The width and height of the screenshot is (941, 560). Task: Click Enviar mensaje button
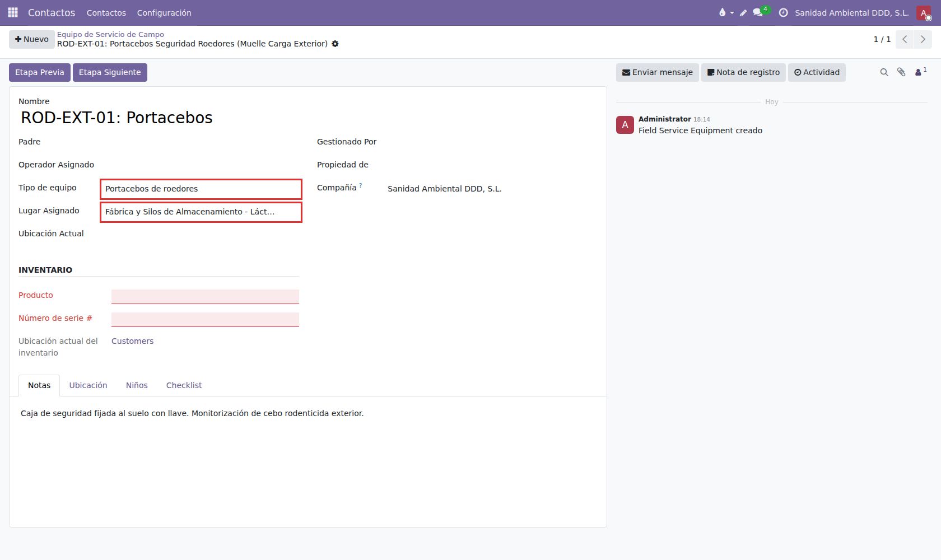[x=657, y=72]
